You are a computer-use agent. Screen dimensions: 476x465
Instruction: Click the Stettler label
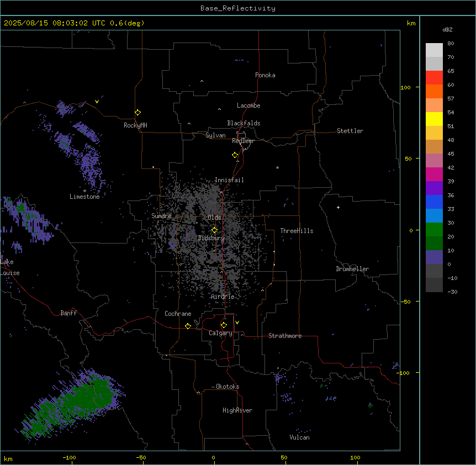[x=350, y=131]
